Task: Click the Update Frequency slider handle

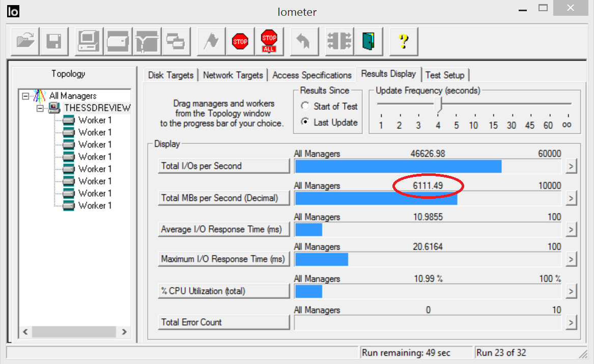Action: [439, 105]
